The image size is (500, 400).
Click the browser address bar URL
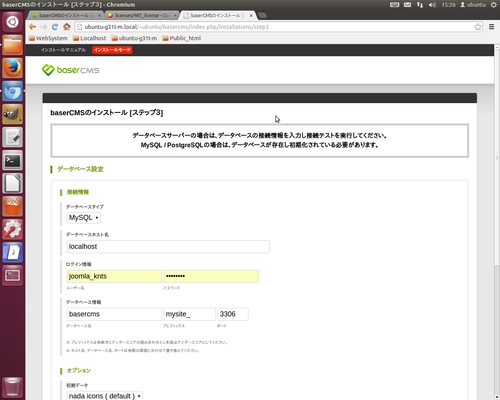177,27
